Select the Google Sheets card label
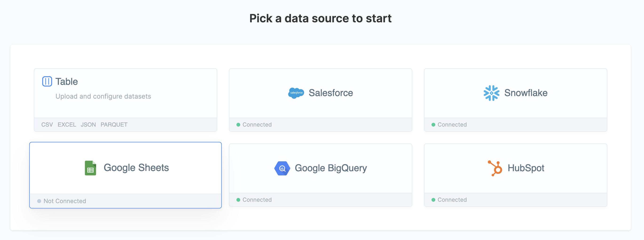This screenshot has height=240, width=644. 136,168
